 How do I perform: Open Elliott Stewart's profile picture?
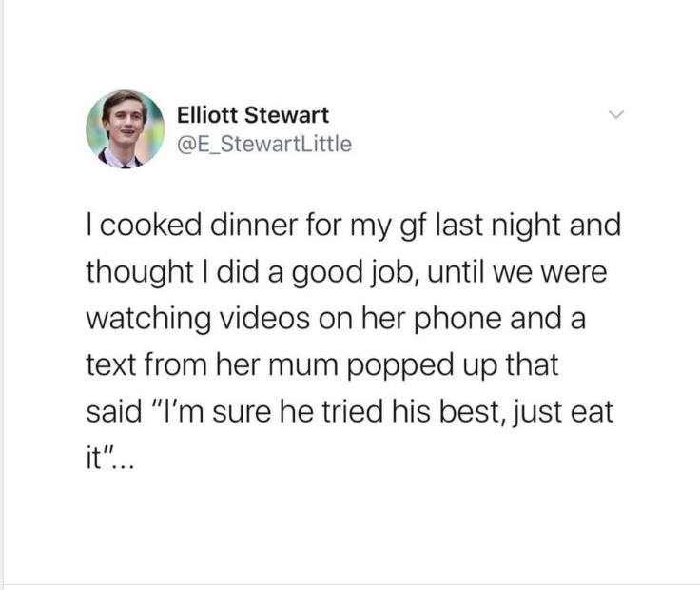point(125,129)
